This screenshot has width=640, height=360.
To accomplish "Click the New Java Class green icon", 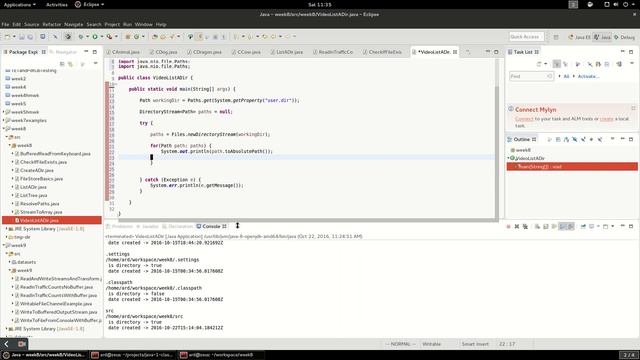I will point(136,37).
